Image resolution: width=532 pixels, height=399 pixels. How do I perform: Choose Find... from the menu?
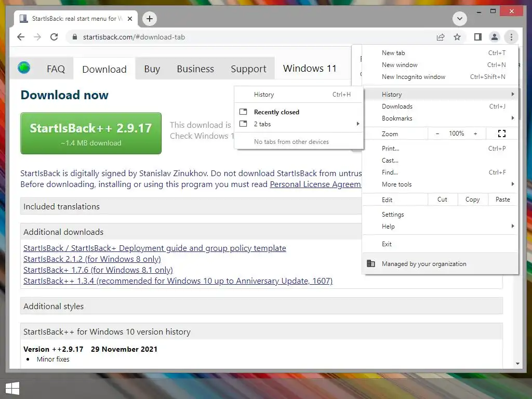[440, 172]
